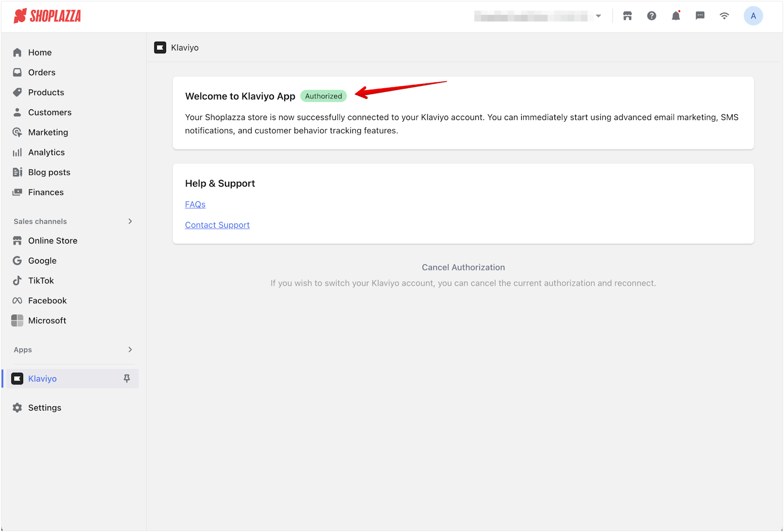Viewport: 784px width, 532px height.
Task: Select Google sales channel label
Action: [42, 261]
